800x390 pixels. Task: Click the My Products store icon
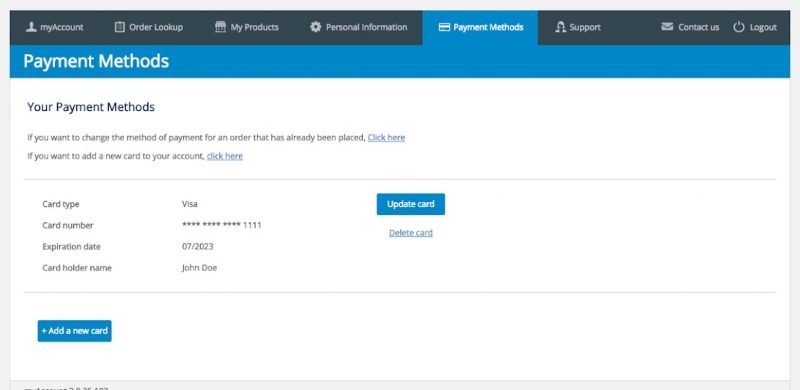(x=220, y=27)
